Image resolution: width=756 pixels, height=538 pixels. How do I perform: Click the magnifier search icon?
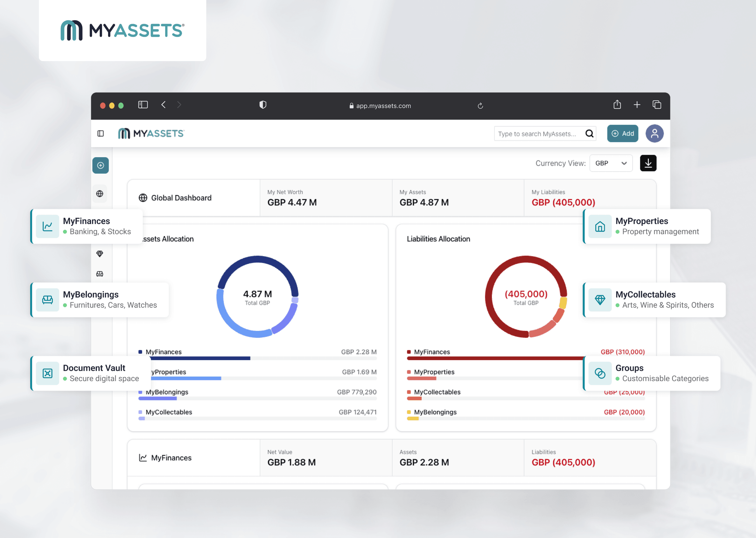589,133
